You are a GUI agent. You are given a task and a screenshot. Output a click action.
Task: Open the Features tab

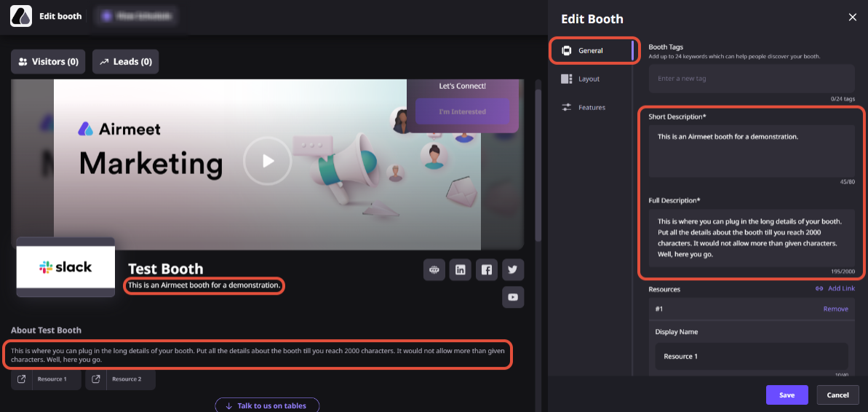click(592, 108)
